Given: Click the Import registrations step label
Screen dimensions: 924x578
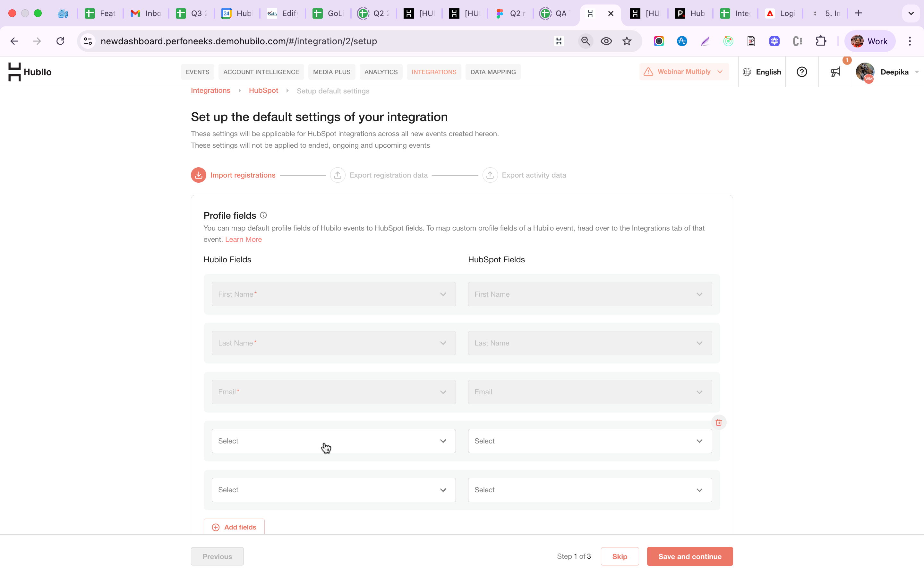Looking at the screenshot, I should (x=243, y=175).
